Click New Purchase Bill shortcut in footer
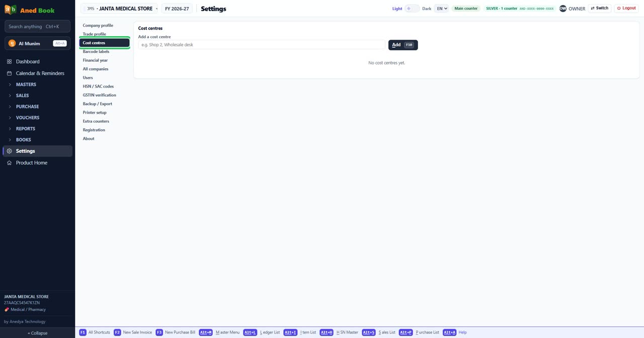The image size is (644, 338). pos(175,332)
